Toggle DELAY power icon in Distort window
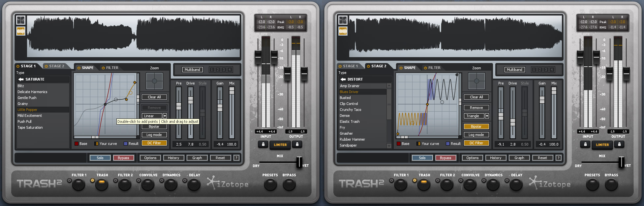This screenshot has width=644, height=206. pyautogui.click(x=507, y=181)
